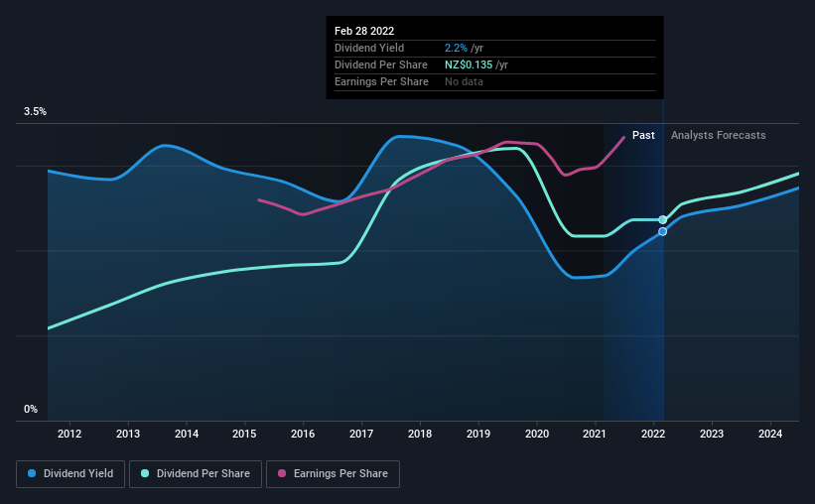Select the 2020 label on the time axis

click(x=536, y=434)
